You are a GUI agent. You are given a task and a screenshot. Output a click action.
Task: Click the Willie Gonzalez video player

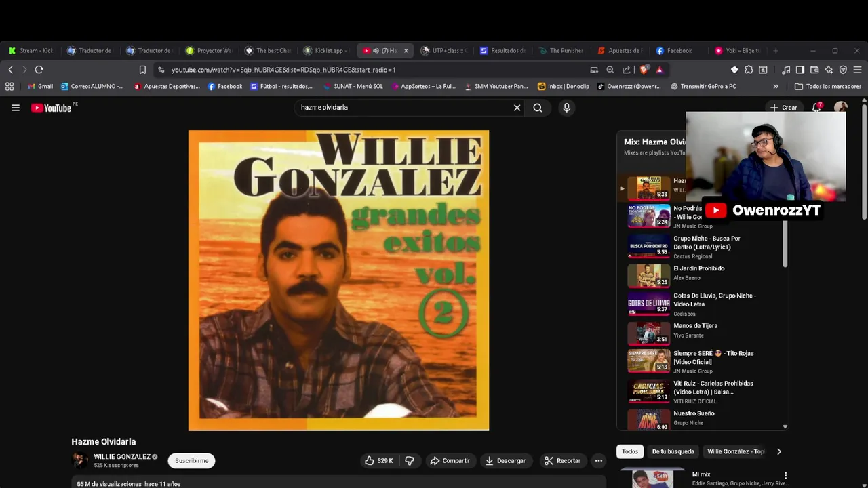(x=338, y=281)
